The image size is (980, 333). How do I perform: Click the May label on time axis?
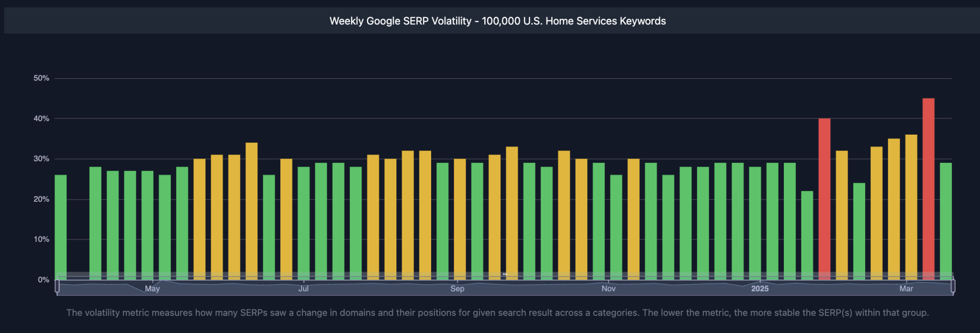click(152, 289)
